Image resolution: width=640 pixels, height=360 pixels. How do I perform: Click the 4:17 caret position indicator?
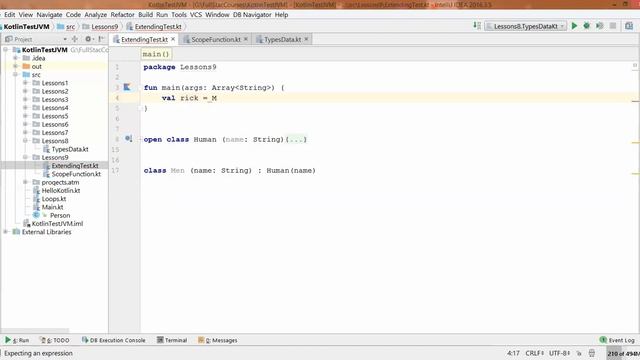click(x=513, y=353)
